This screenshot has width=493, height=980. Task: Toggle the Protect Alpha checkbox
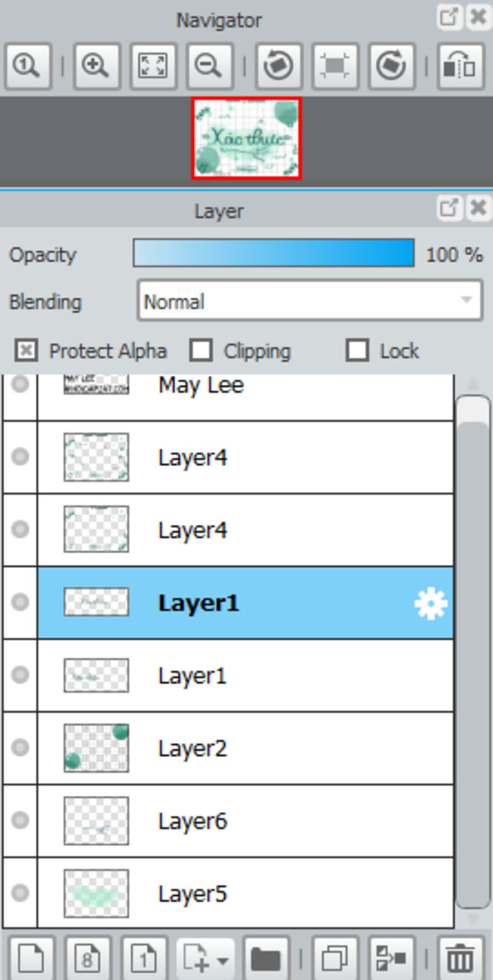point(26,350)
